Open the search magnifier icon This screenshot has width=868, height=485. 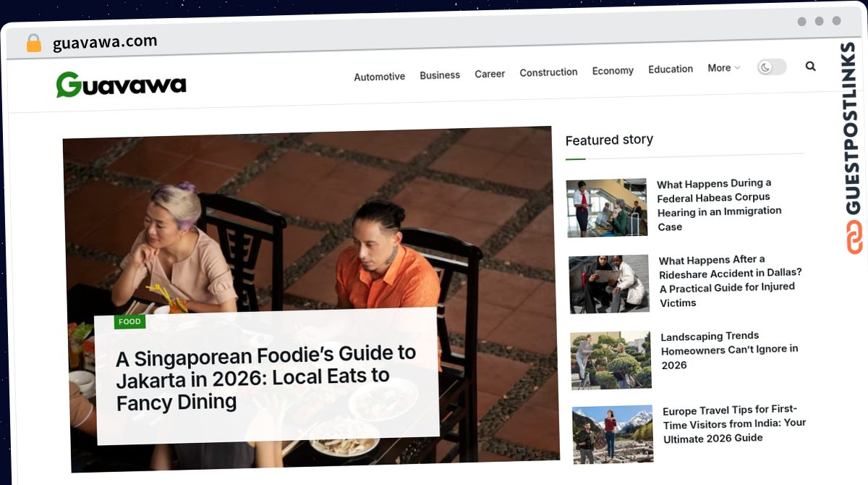[x=810, y=66]
